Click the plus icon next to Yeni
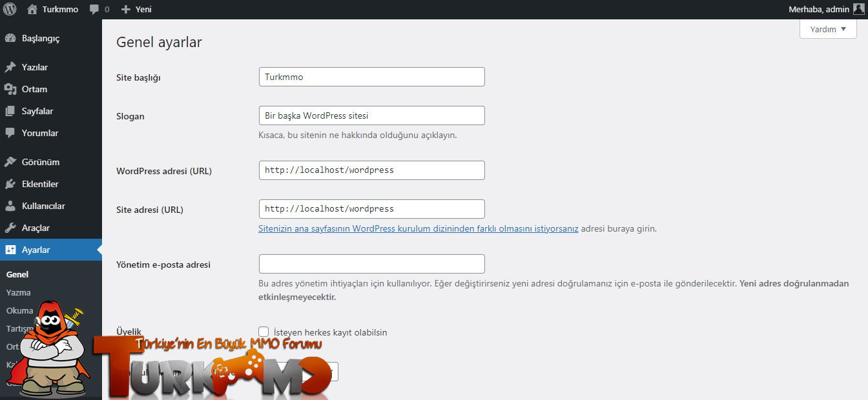 click(126, 10)
